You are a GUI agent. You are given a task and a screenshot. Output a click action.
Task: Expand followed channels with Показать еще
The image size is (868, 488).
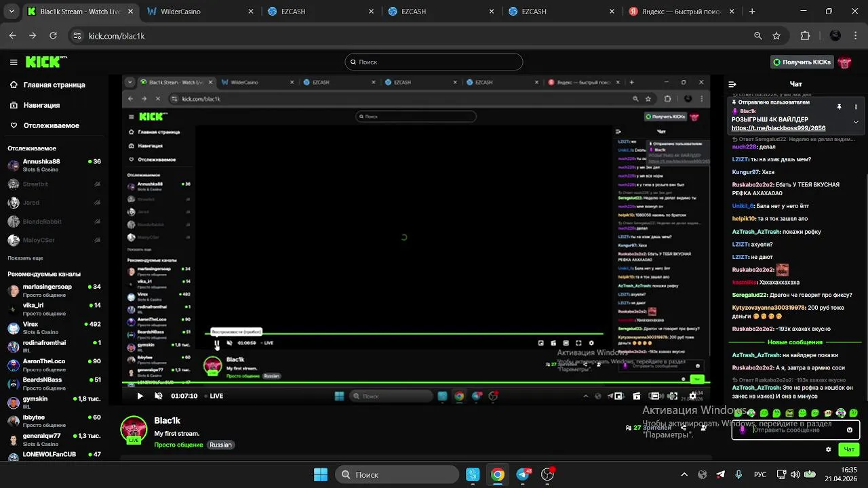tap(25, 258)
